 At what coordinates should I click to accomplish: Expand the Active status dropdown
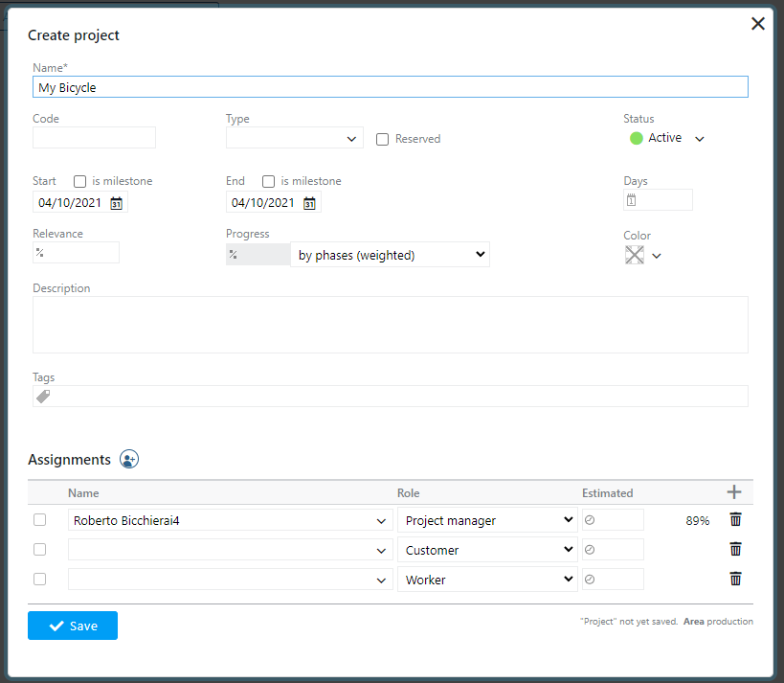coord(699,139)
